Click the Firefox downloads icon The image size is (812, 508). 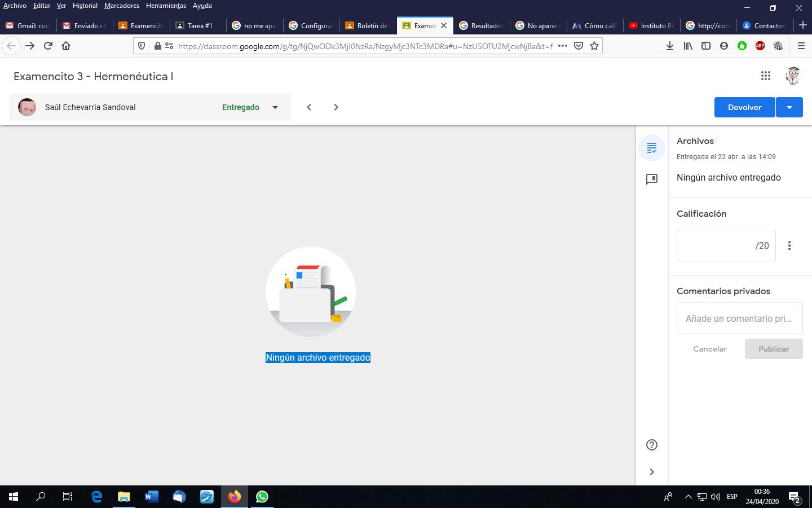[x=669, y=46]
